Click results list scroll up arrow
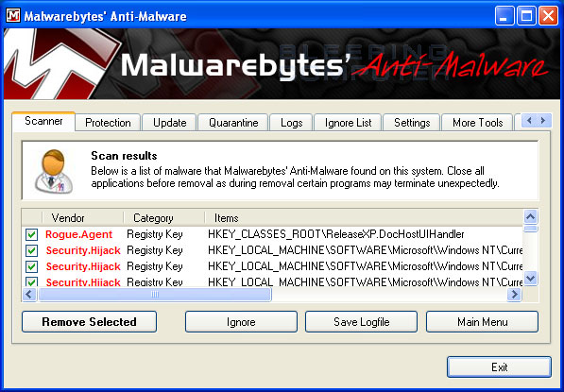This screenshot has width=564, height=392. (x=531, y=217)
